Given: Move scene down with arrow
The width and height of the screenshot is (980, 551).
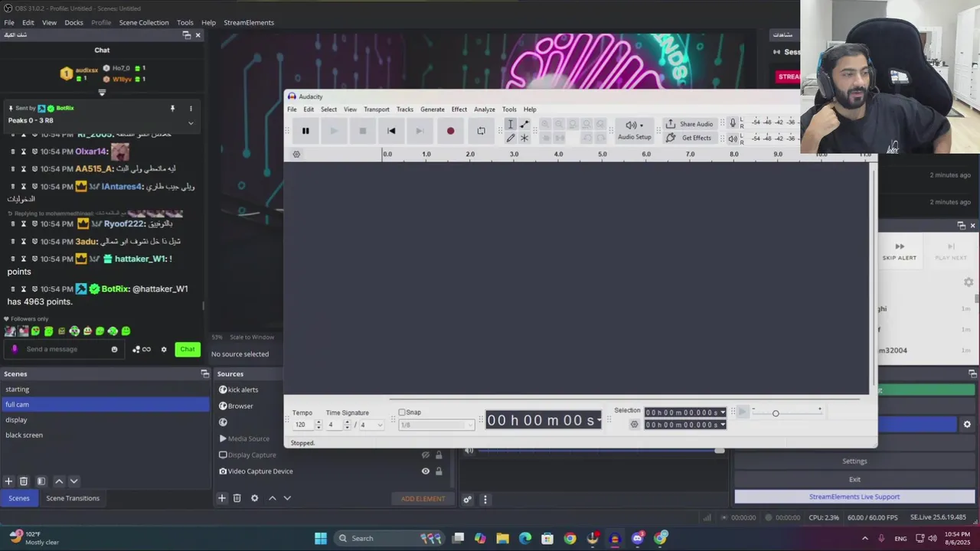Looking at the screenshot, I should click(x=73, y=481).
